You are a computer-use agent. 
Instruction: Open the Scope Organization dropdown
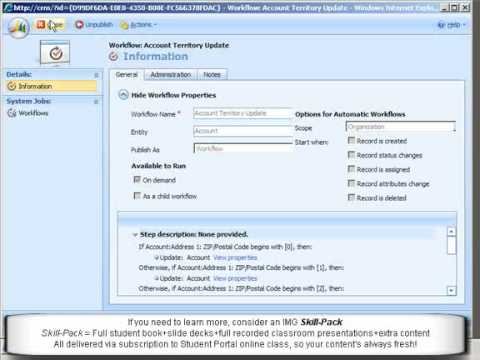click(x=401, y=127)
